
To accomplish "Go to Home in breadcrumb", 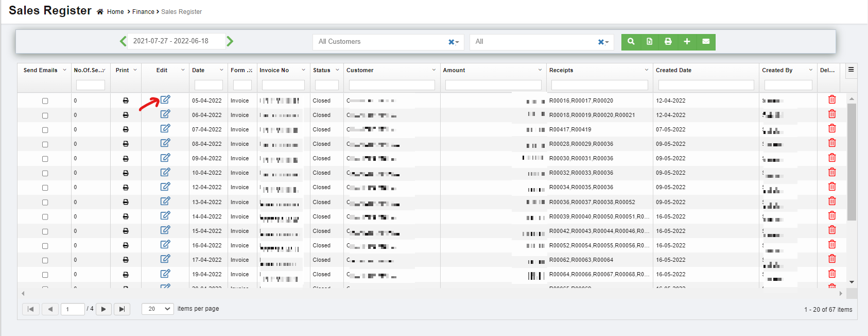I will [115, 12].
